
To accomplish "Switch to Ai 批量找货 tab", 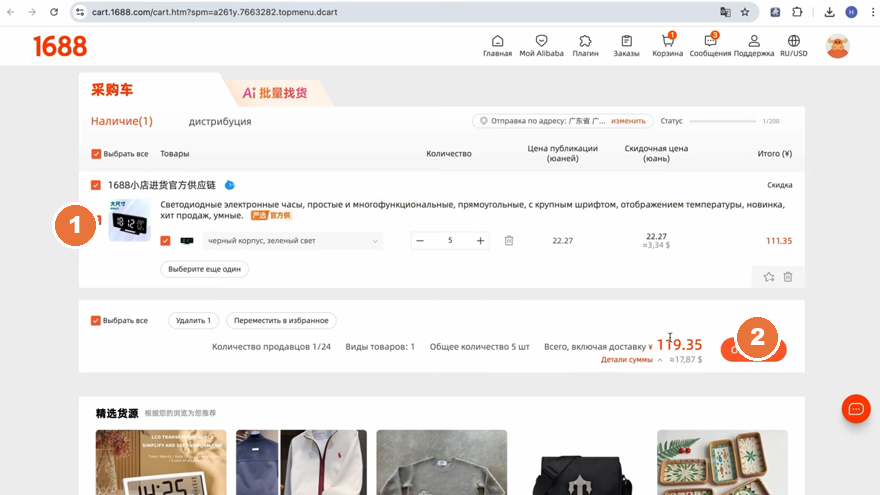I will coord(275,93).
